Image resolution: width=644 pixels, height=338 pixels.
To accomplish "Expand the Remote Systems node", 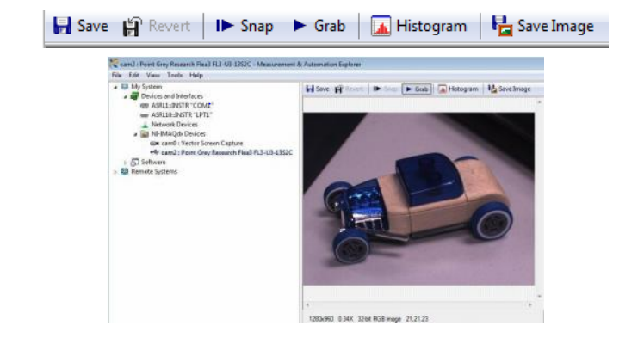I will [115, 172].
